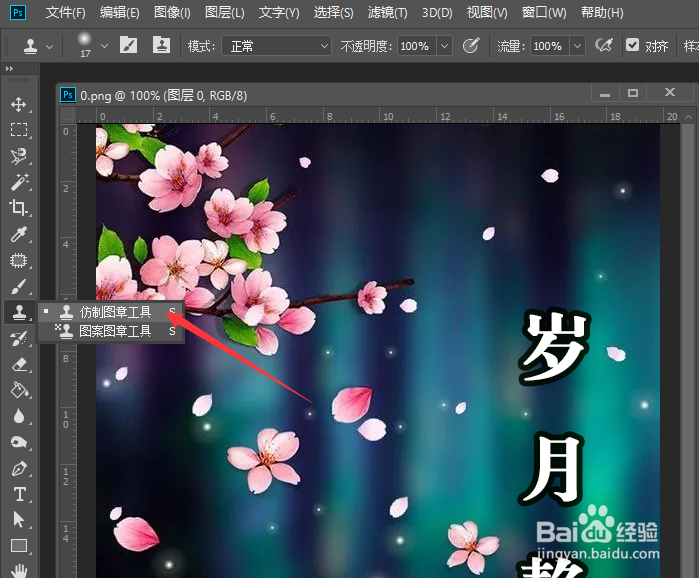This screenshot has height=578, width=699.
Task: Click the Flow 100% value field
Action: (549, 46)
